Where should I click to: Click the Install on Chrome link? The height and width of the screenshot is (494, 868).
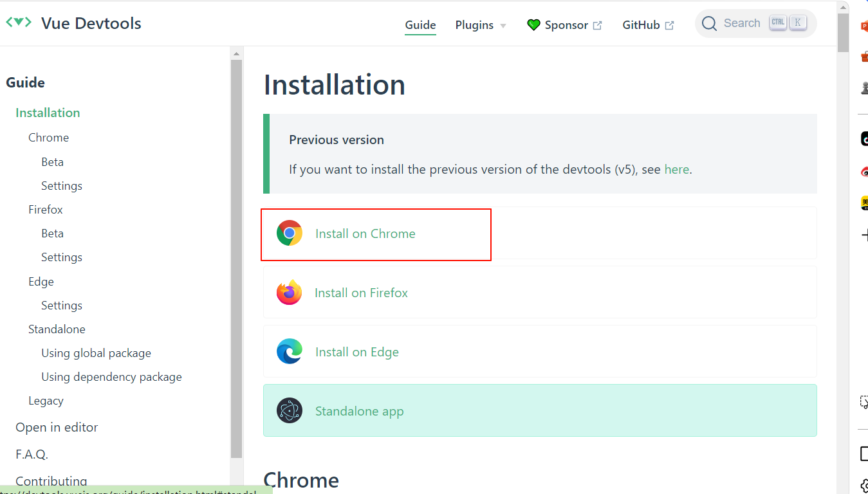point(365,234)
